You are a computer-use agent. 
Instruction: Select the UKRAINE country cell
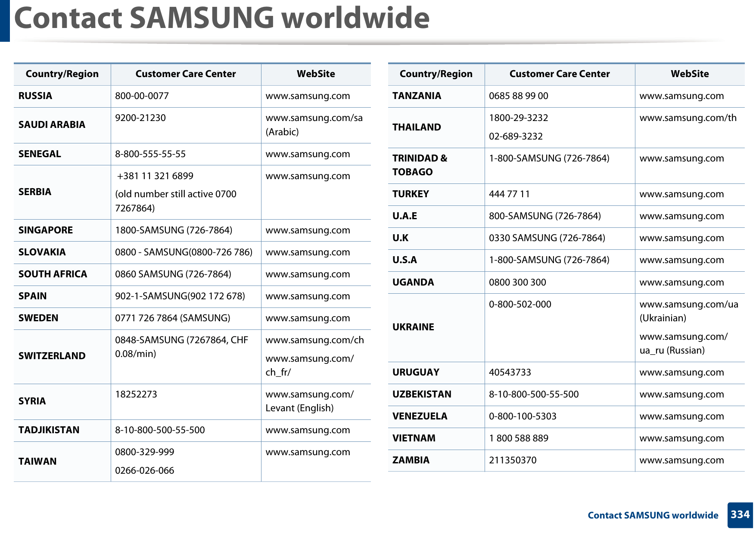pyautogui.click(x=413, y=327)
